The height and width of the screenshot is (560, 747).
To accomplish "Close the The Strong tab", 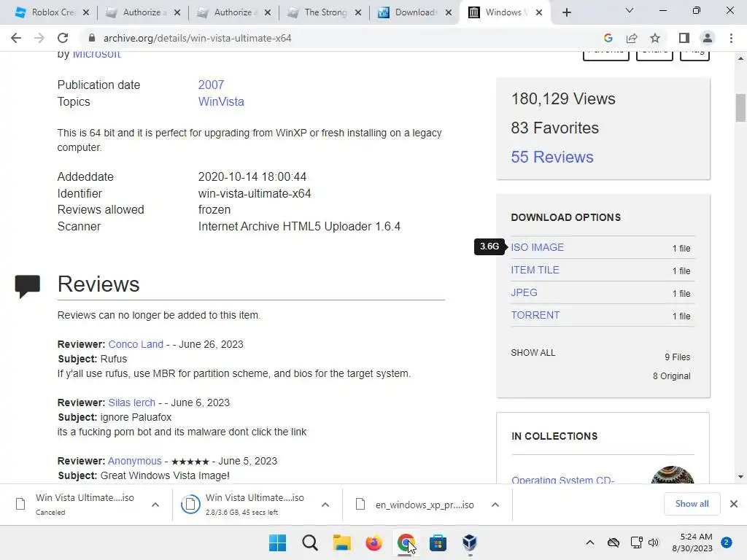I will click(357, 12).
